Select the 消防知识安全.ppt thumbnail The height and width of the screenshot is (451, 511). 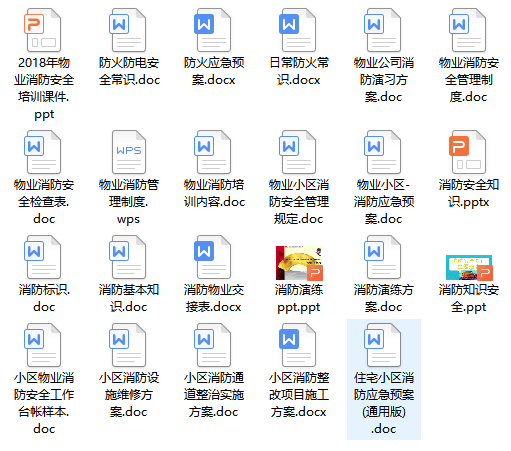[x=469, y=267]
